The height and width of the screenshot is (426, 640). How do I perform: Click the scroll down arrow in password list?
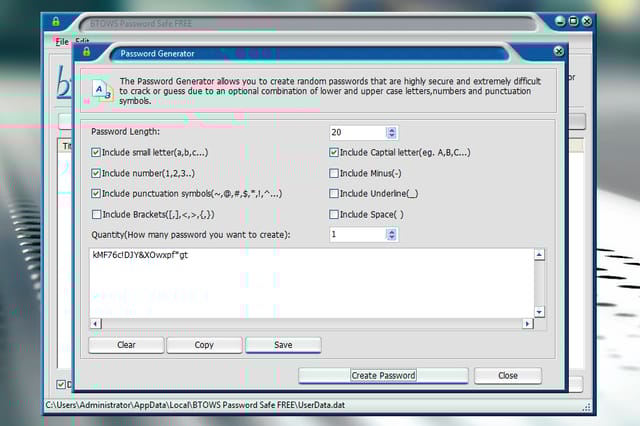point(539,312)
